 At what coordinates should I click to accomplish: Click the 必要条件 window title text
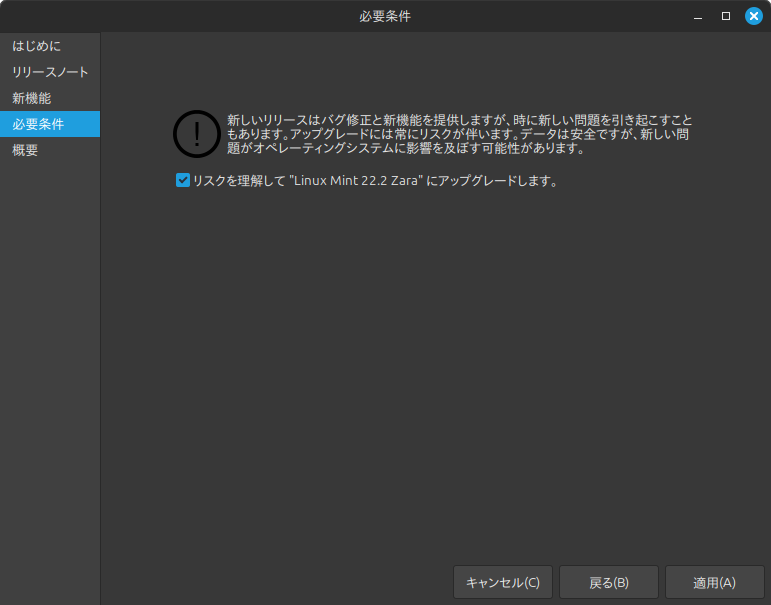(x=385, y=16)
